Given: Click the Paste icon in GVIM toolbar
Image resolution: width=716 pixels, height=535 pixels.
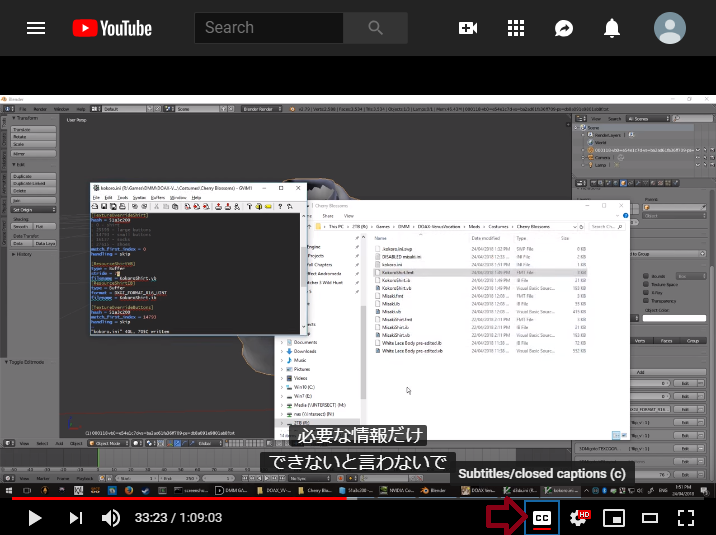Looking at the screenshot, I should pos(175,207).
